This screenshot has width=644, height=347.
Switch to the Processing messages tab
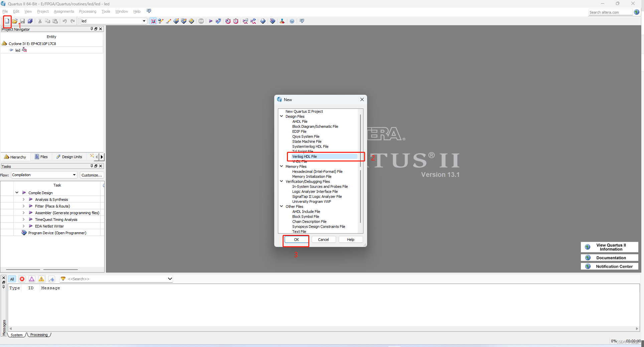click(39, 335)
